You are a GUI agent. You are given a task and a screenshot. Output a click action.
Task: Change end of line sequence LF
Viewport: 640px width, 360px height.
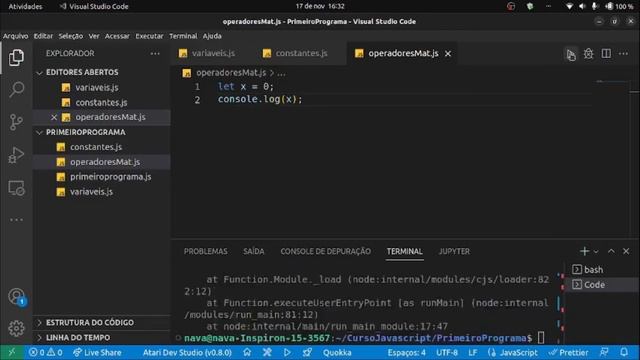(472, 352)
